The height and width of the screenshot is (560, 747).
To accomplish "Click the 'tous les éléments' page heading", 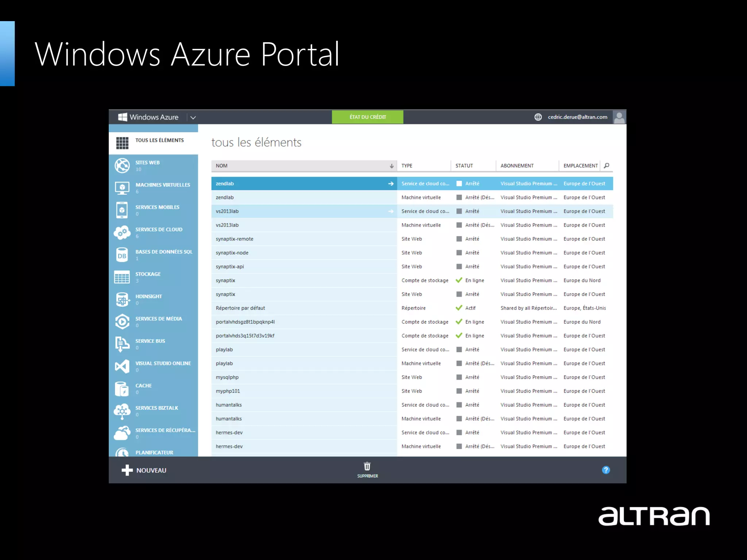I will click(256, 142).
